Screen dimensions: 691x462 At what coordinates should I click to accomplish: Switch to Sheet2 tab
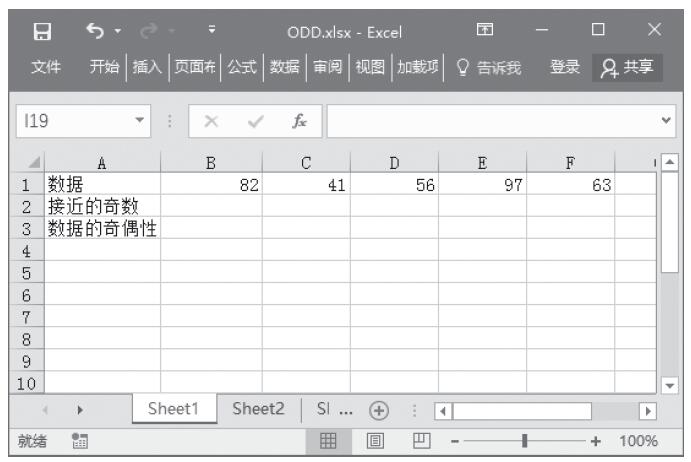[x=258, y=409]
